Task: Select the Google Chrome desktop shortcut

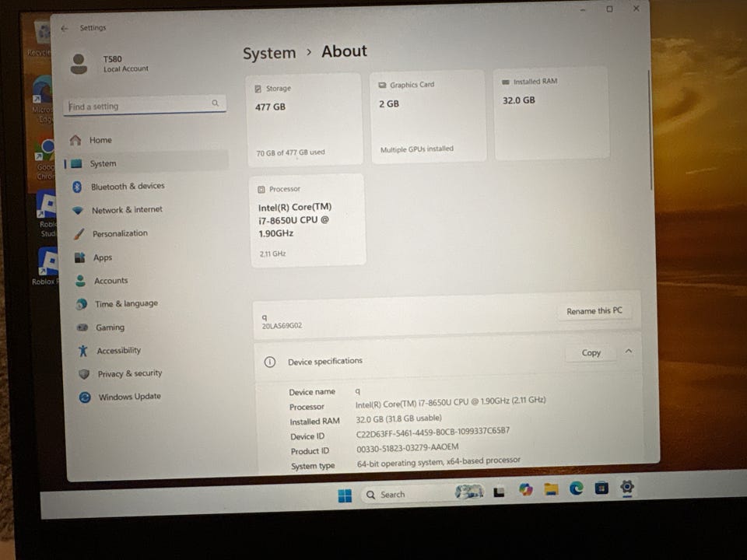Action: pyautogui.click(x=45, y=159)
